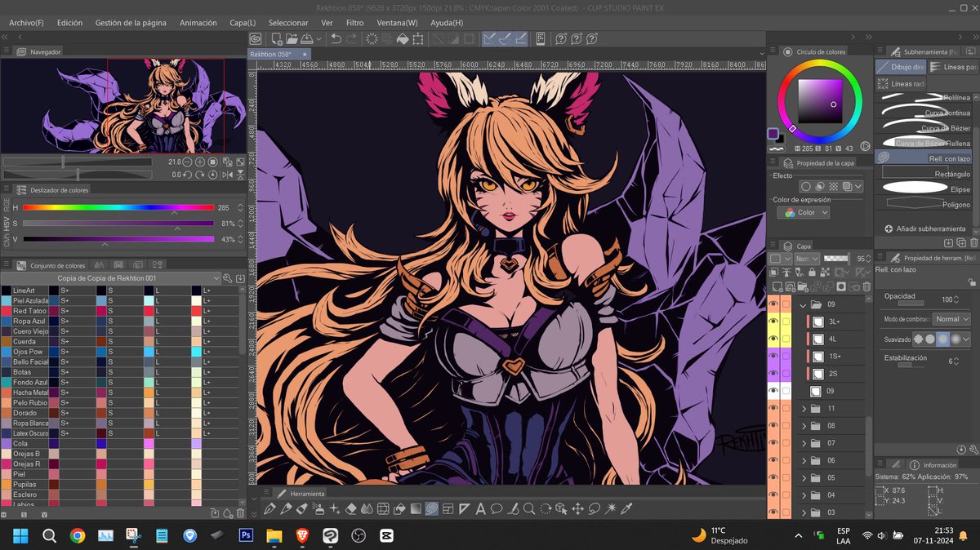Click the Scale/Rotate transform icon
Screen dimensions: 980x550
(418, 38)
